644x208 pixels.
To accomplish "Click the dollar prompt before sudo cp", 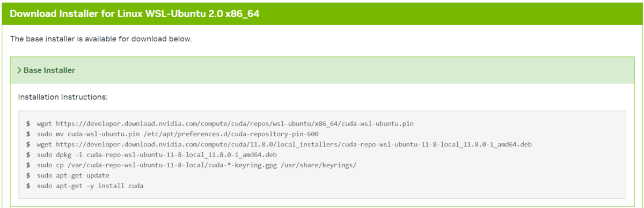I will point(28,165).
